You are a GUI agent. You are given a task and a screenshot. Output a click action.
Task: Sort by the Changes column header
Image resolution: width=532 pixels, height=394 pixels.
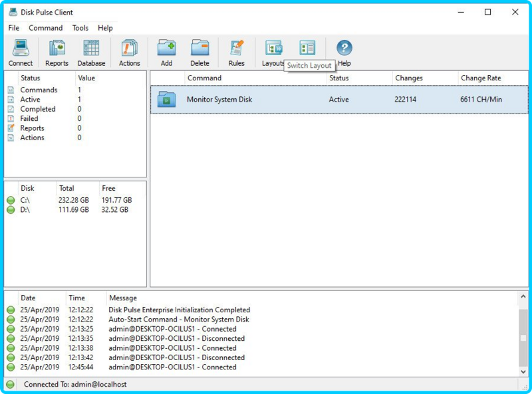pyautogui.click(x=425, y=78)
